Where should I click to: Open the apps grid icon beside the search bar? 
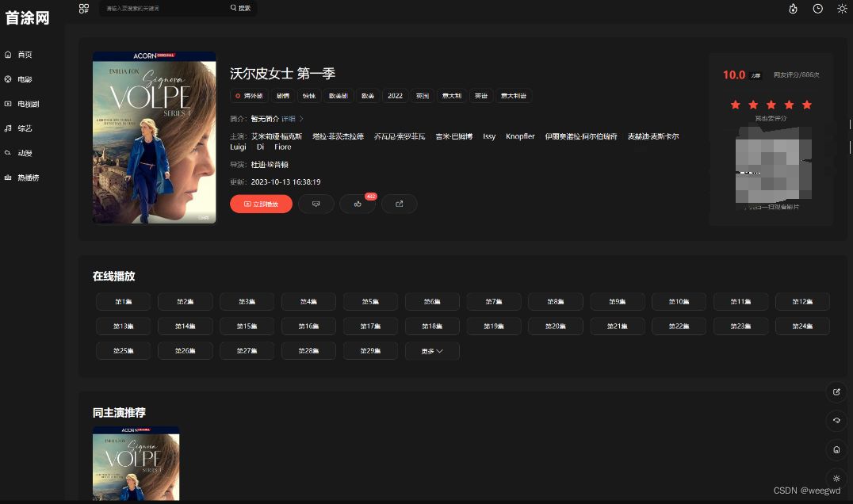(84, 9)
